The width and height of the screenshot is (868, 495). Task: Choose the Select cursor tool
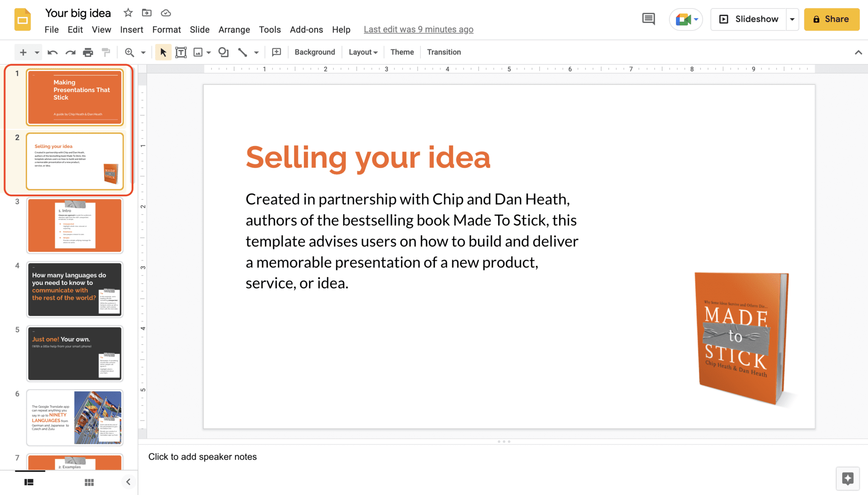(x=163, y=52)
